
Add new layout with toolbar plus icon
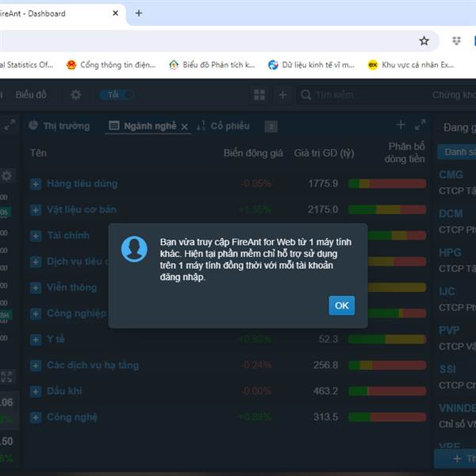pos(283,95)
